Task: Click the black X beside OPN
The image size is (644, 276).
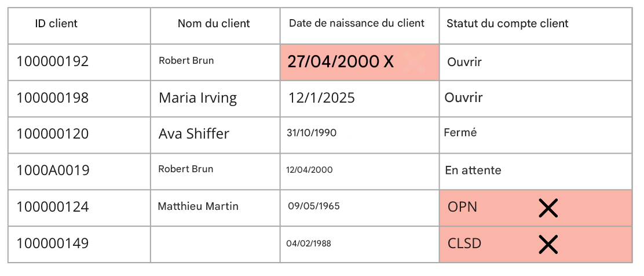Action: click(x=547, y=208)
